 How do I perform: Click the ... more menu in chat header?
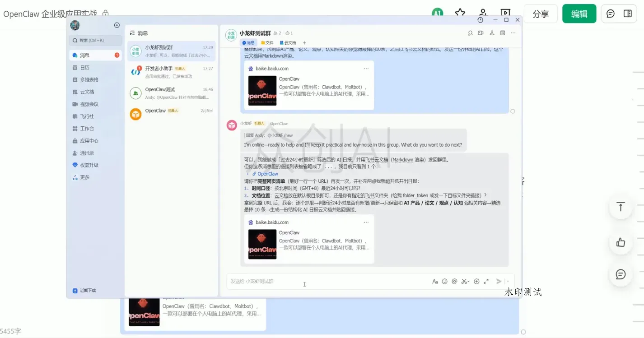(513, 33)
